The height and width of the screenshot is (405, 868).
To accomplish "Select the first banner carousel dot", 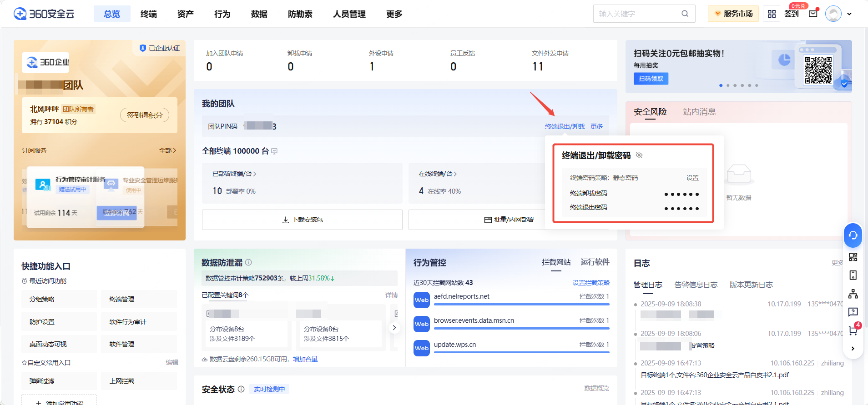I will [721, 85].
